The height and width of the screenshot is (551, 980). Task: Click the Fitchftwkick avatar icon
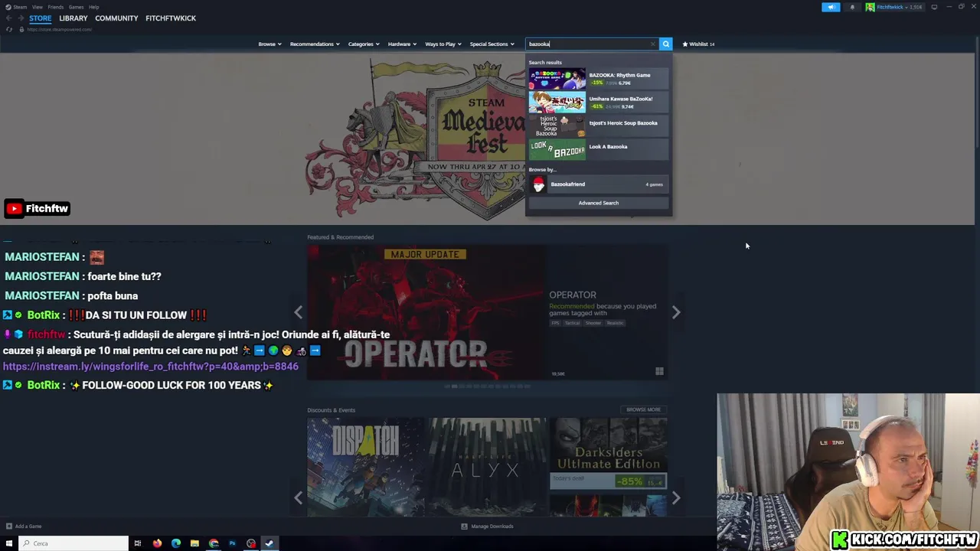(871, 7)
